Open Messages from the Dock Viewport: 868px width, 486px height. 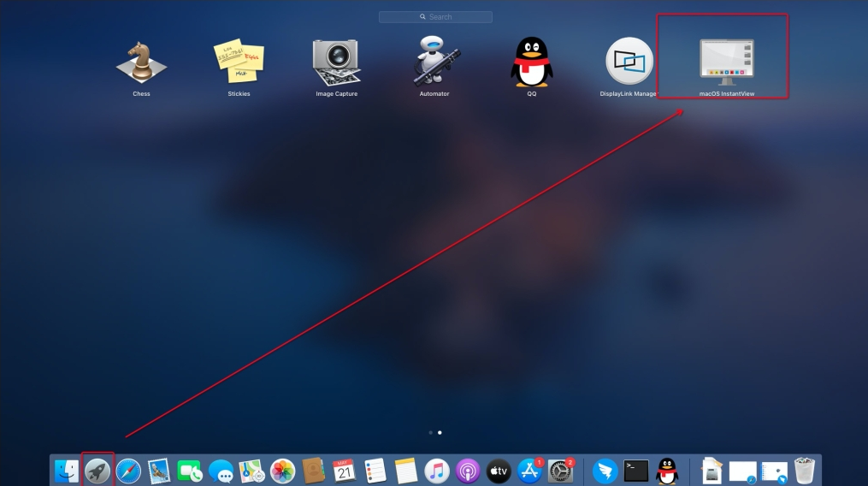click(221, 471)
